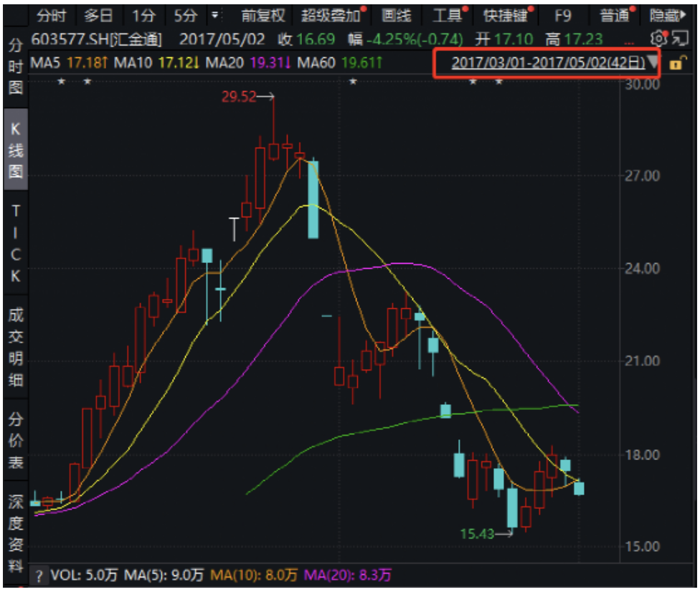Screen dimensions: 700x592
Task: Switch to the 分时图 side tab
Action: [x=15, y=67]
